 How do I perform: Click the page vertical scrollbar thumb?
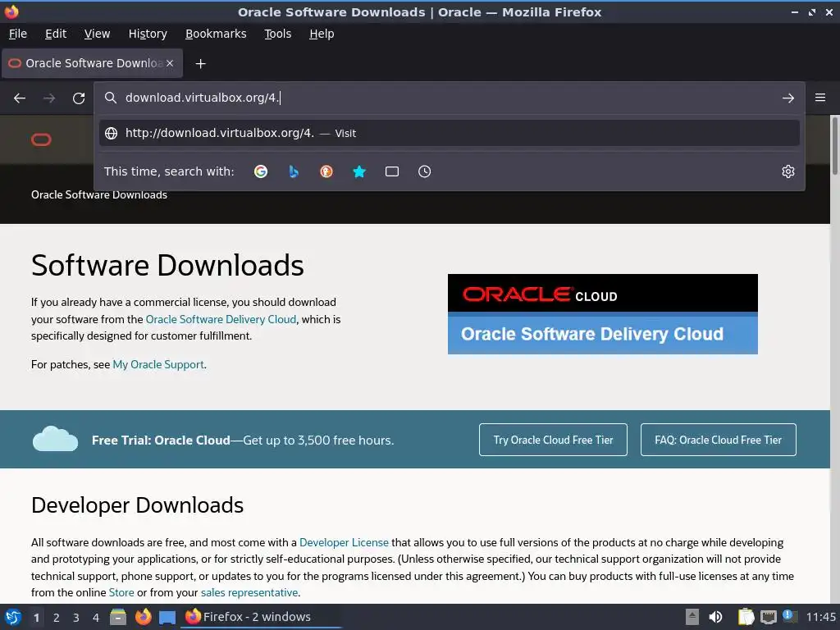pos(834,144)
